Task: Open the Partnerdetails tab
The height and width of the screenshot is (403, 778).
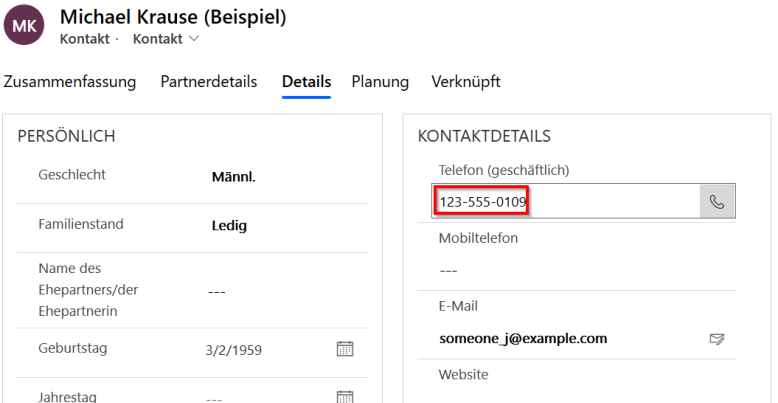Action: click(209, 82)
